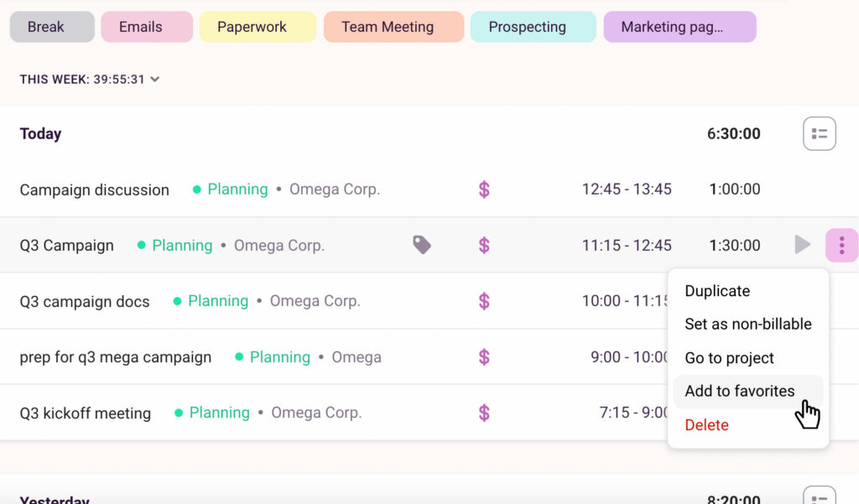Click the tag icon on Q3 Campaign

(x=422, y=245)
